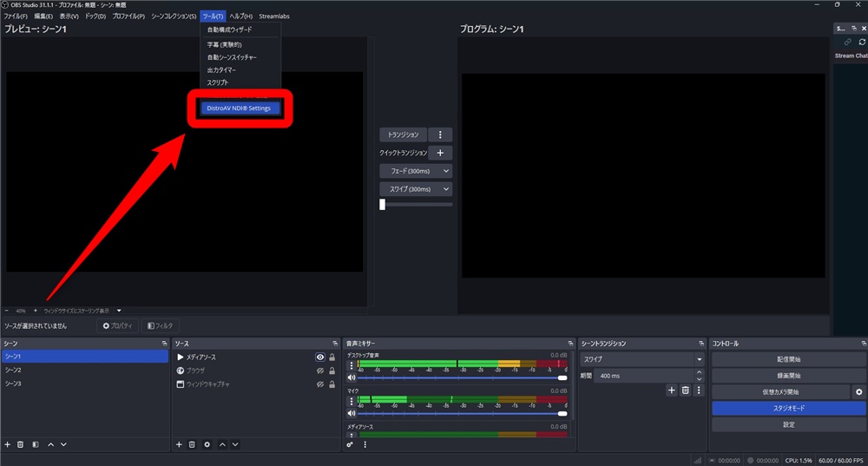The height and width of the screenshot is (466, 868).
Task: Toggle スタジオモード off
Action: point(788,408)
